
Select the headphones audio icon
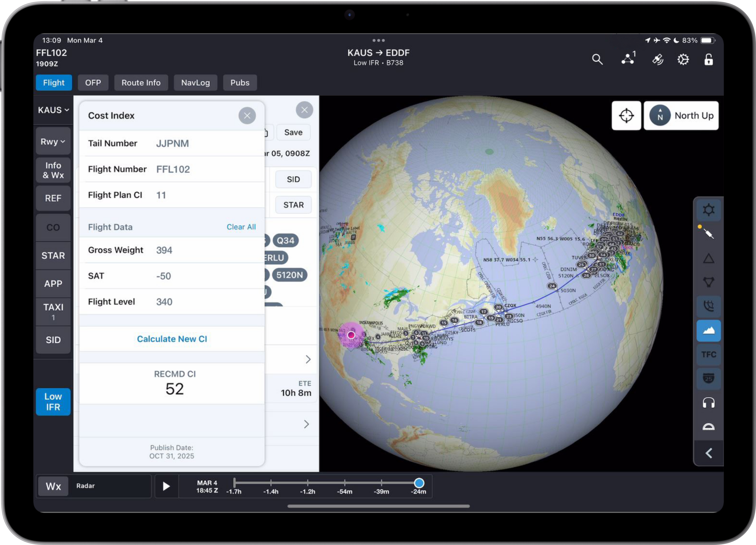tap(708, 403)
